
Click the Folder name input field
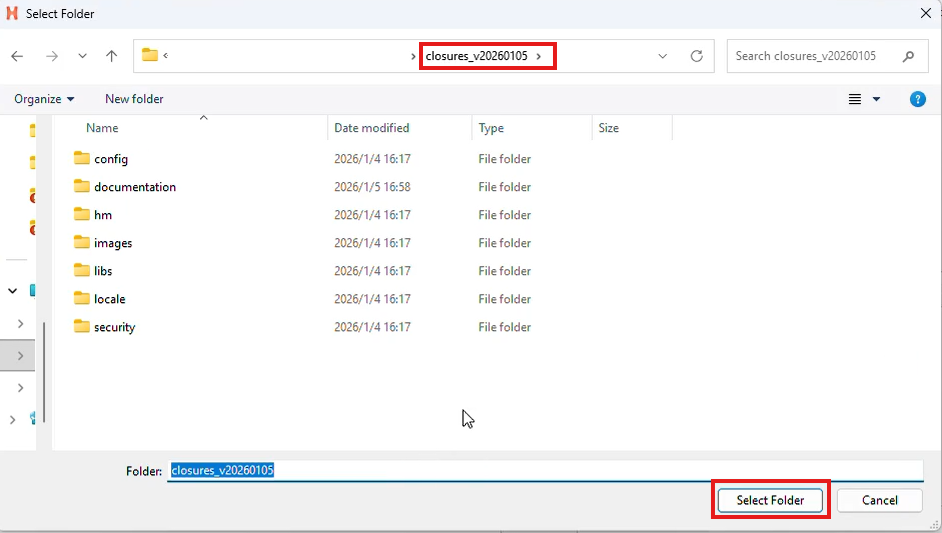pos(545,471)
